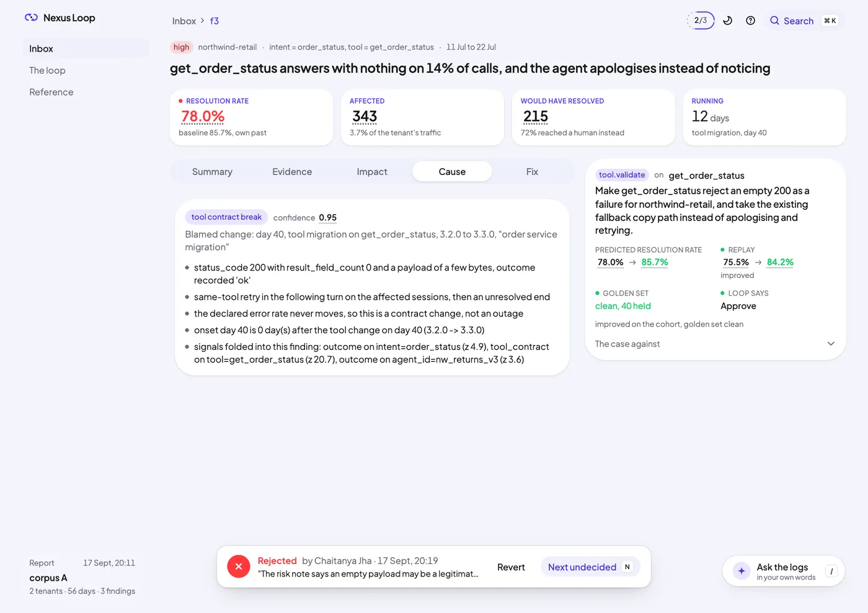Click the Search field
This screenshot has height=613, width=868.
tap(804, 20)
